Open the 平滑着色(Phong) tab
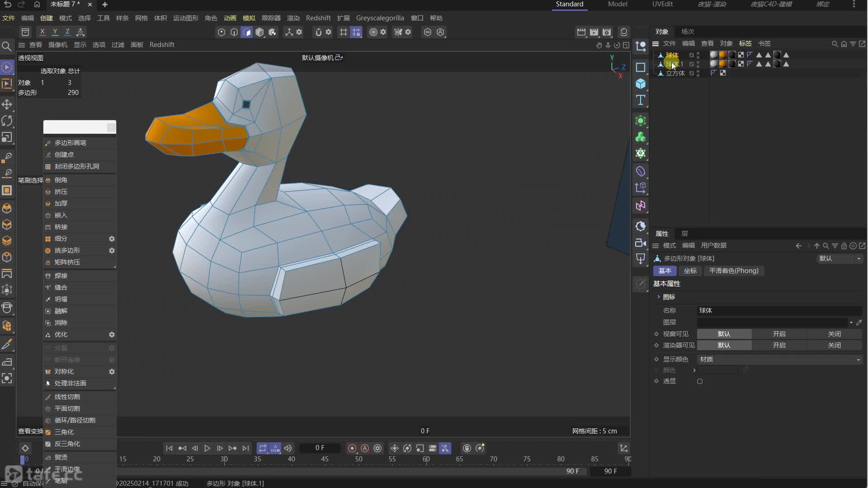The width and height of the screenshot is (868, 488). [734, 271]
